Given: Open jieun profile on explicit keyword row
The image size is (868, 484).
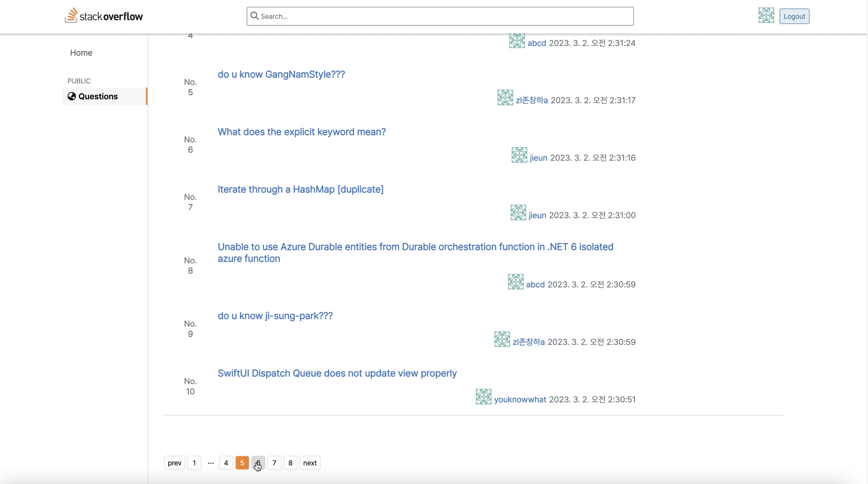Looking at the screenshot, I should tap(539, 158).
